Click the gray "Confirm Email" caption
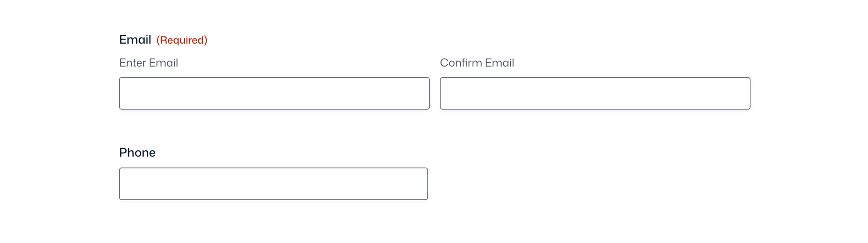Screen dimensions: 868x243 pyautogui.click(x=477, y=63)
